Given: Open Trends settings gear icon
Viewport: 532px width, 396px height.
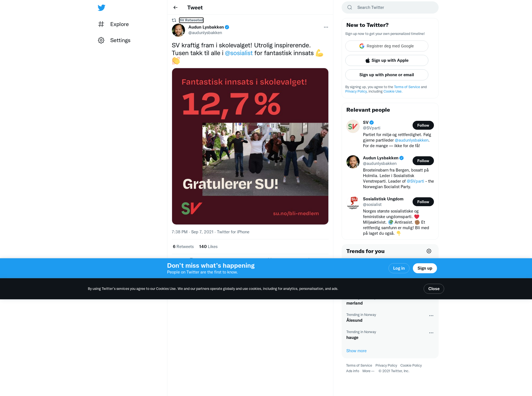Looking at the screenshot, I should click(x=429, y=251).
